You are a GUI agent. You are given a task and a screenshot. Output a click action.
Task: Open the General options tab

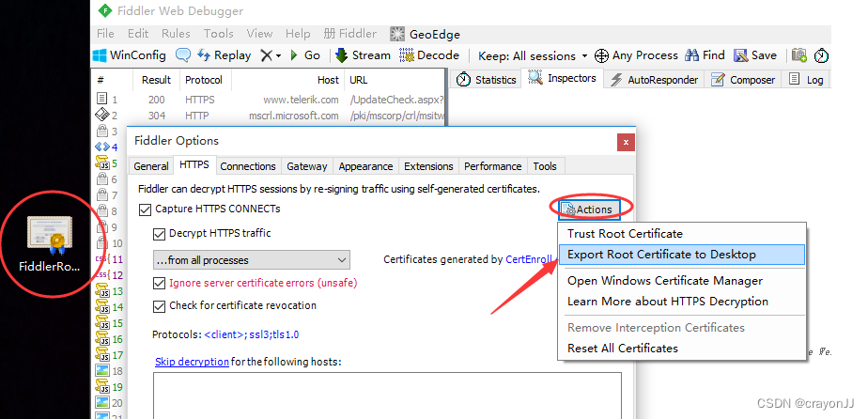pyautogui.click(x=150, y=166)
